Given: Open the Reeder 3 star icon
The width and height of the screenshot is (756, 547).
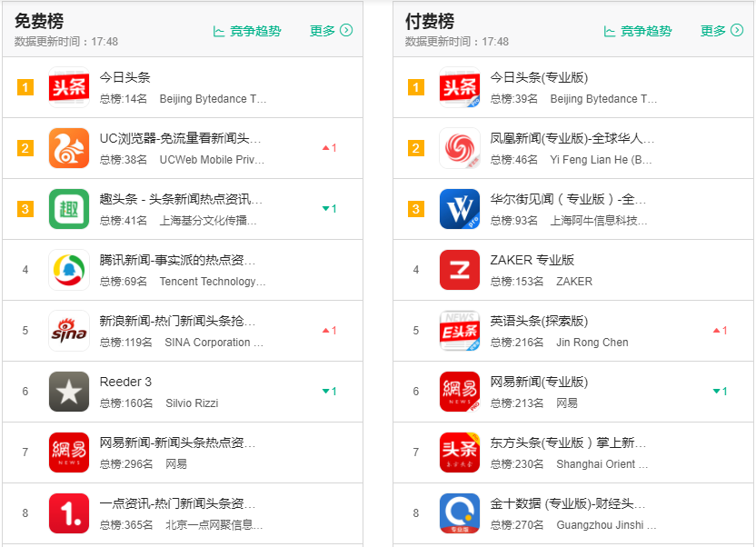Looking at the screenshot, I should (x=69, y=392).
